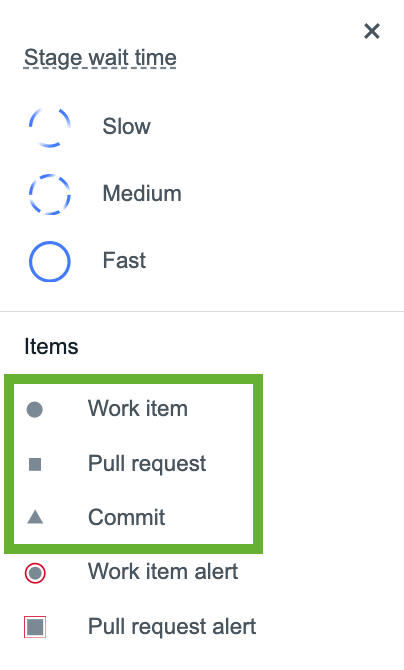404x670 pixels.
Task: Click the Commit triangle icon
Action: point(35,517)
